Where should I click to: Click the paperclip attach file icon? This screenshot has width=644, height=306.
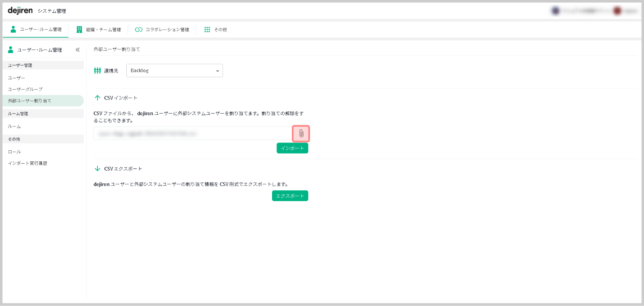tap(301, 133)
